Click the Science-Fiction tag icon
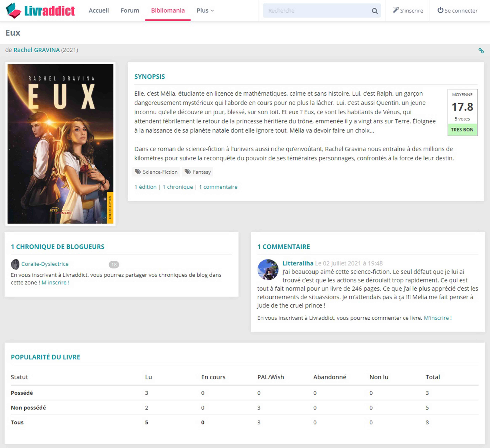Image resolution: width=490 pixels, height=448 pixels. (138, 172)
